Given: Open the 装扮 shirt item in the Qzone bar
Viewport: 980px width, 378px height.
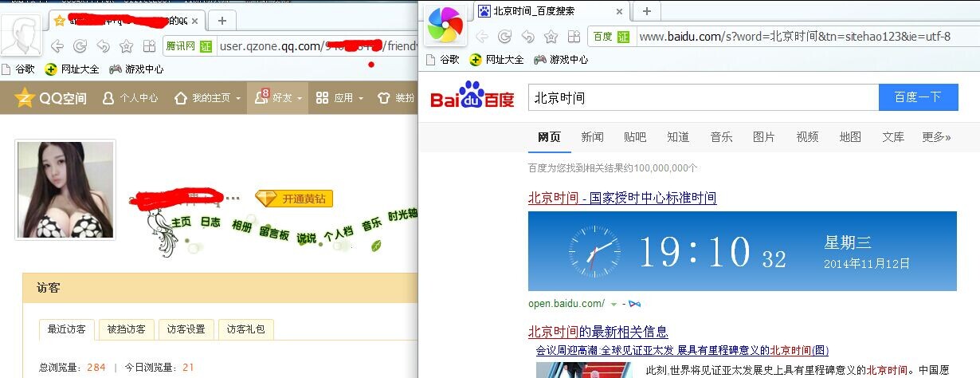Looking at the screenshot, I should tap(396, 98).
